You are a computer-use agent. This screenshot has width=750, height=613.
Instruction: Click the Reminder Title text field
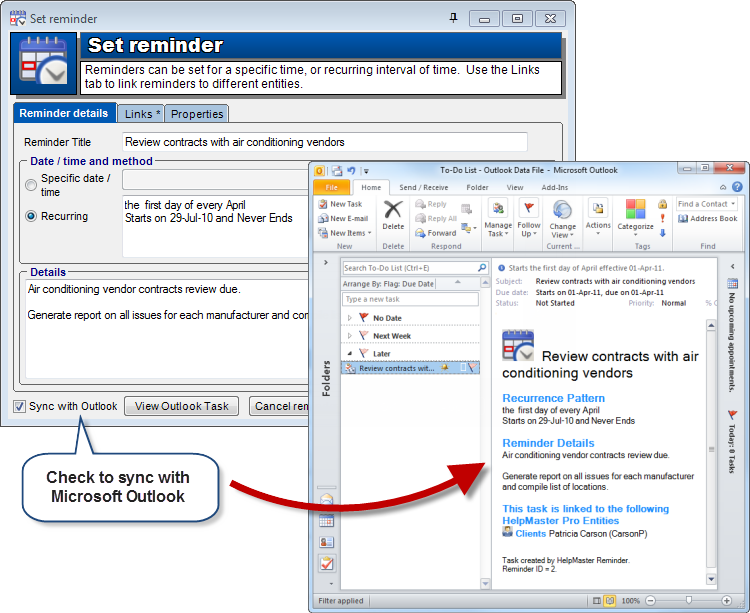[325, 142]
